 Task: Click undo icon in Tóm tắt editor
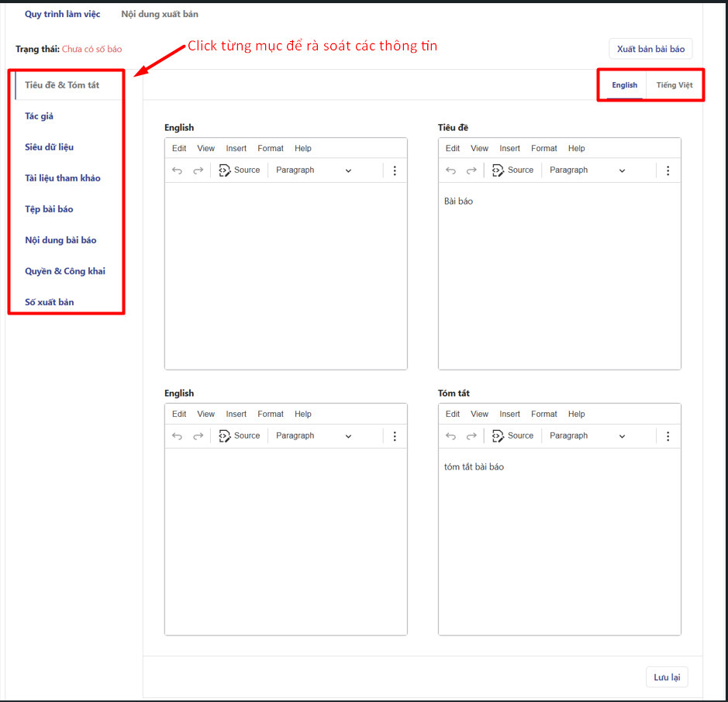coord(450,436)
